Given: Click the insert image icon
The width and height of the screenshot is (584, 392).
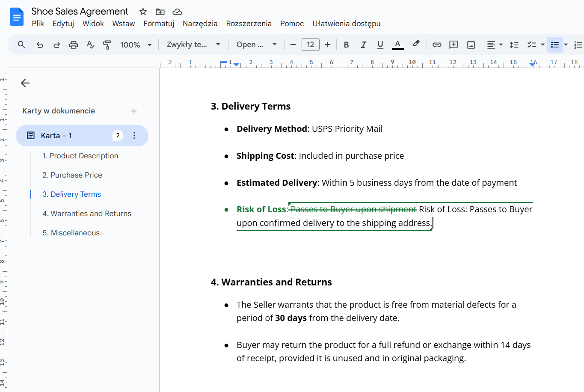Looking at the screenshot, I should (471, 45).
